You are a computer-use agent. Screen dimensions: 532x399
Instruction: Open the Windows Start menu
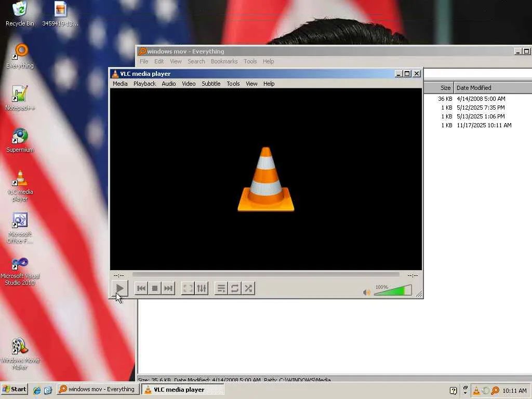tap(14, 390)
